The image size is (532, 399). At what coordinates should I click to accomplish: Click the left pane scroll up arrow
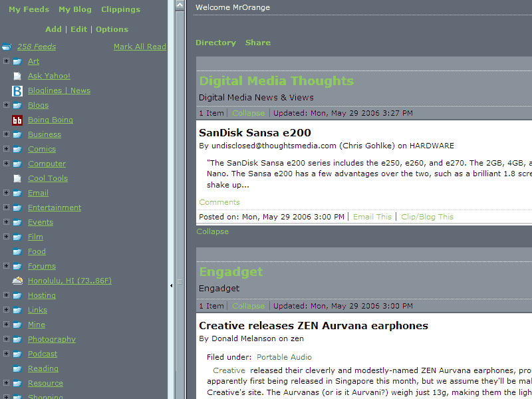tap(180, 5)
